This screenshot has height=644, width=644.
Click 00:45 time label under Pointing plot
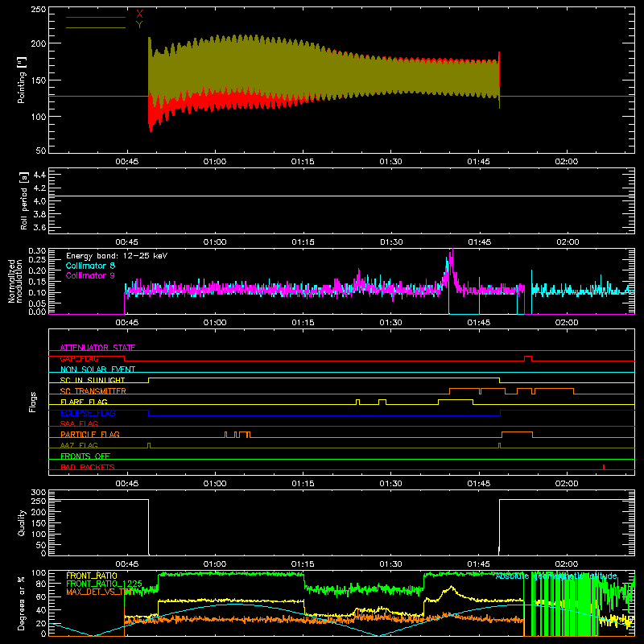point(127,162)
